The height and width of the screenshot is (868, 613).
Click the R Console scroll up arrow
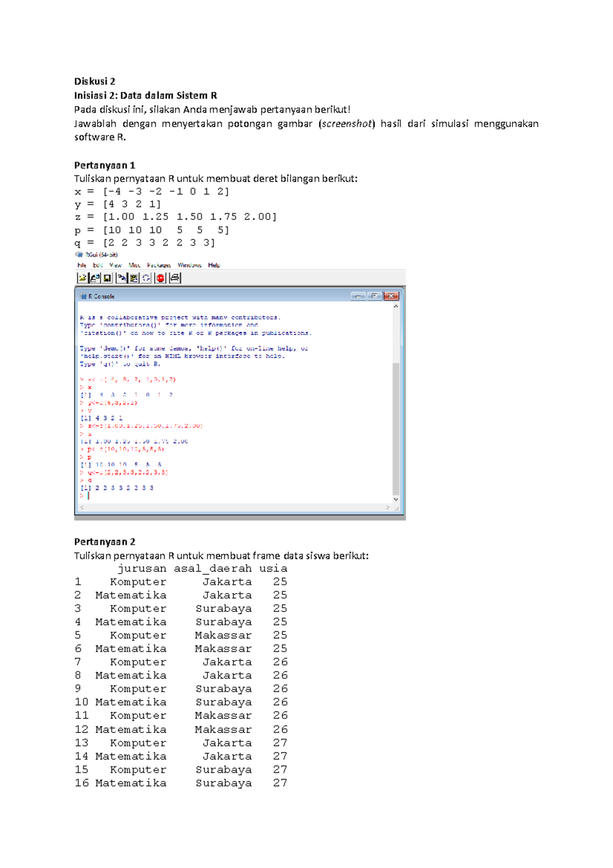(x=396, y=306)
